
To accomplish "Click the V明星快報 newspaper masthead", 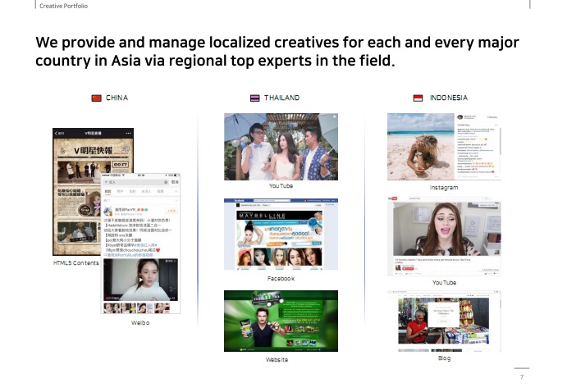I will coord(93,150).
